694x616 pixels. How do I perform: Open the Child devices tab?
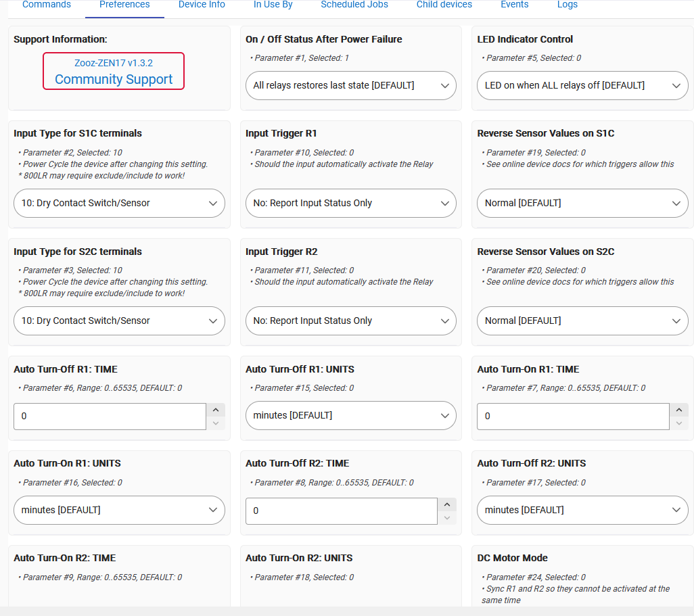tap(444, 5)
